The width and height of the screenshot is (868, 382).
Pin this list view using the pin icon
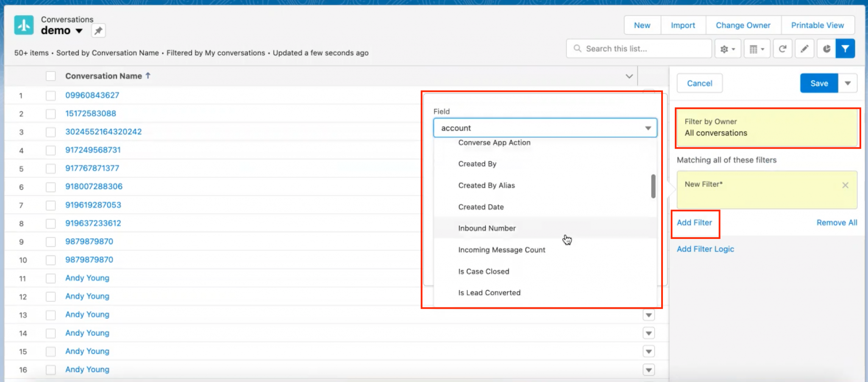98,30
